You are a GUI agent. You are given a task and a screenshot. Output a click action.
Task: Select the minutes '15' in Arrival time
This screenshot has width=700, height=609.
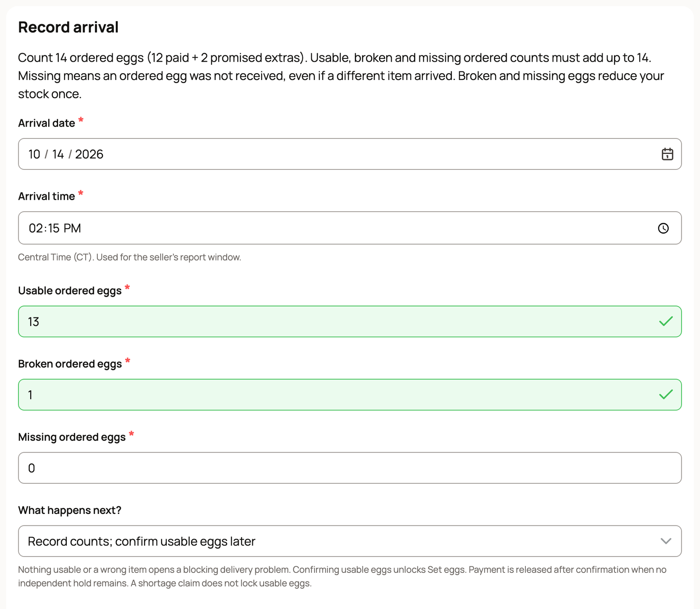(x=54, y=228)
